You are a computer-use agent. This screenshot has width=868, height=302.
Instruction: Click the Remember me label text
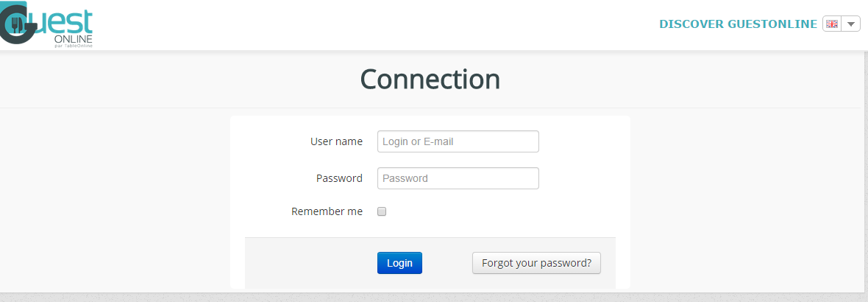click(327, 211)
